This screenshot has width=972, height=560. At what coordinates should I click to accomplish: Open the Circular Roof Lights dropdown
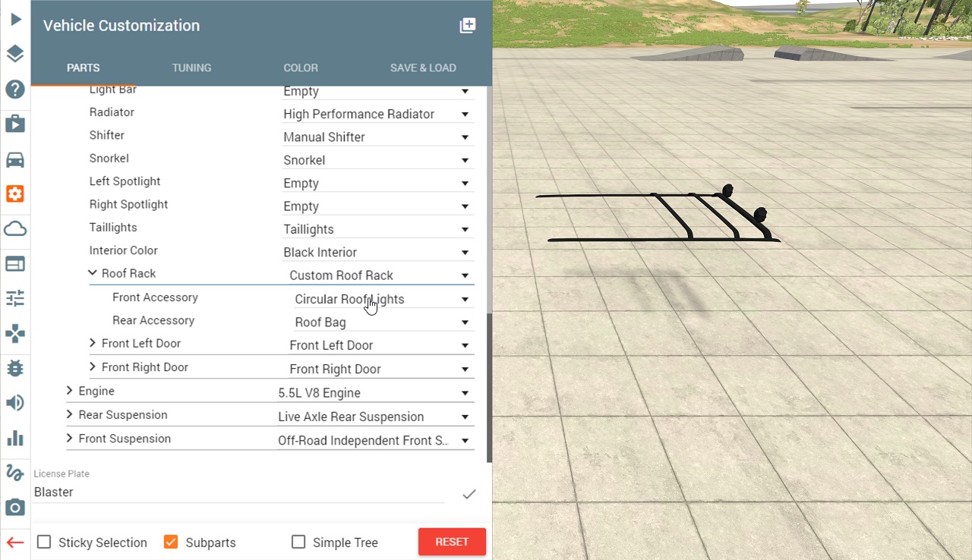[x=384, y=299]
